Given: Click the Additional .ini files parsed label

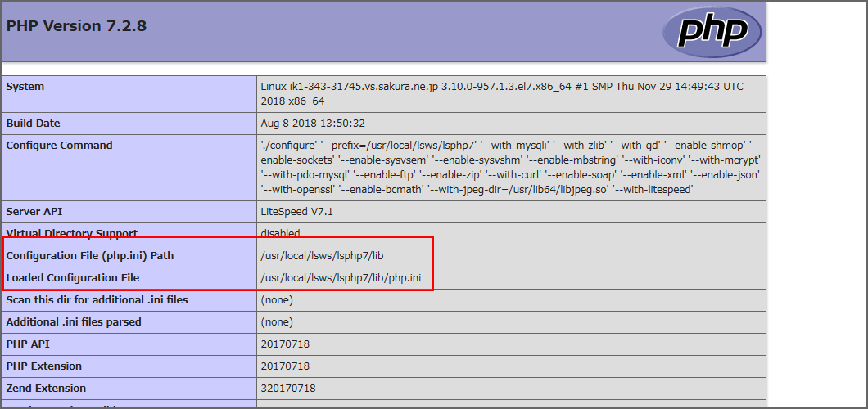Looking at the screenshot, I should pyautogui.click(x=74, y=322).
